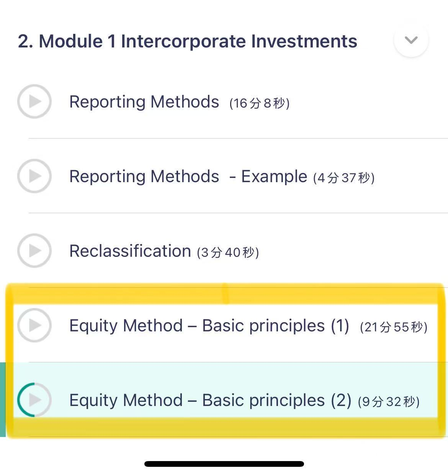Select the 4分37秒 duration label
This screenshot has height=476, width=448.
point(344,178)
